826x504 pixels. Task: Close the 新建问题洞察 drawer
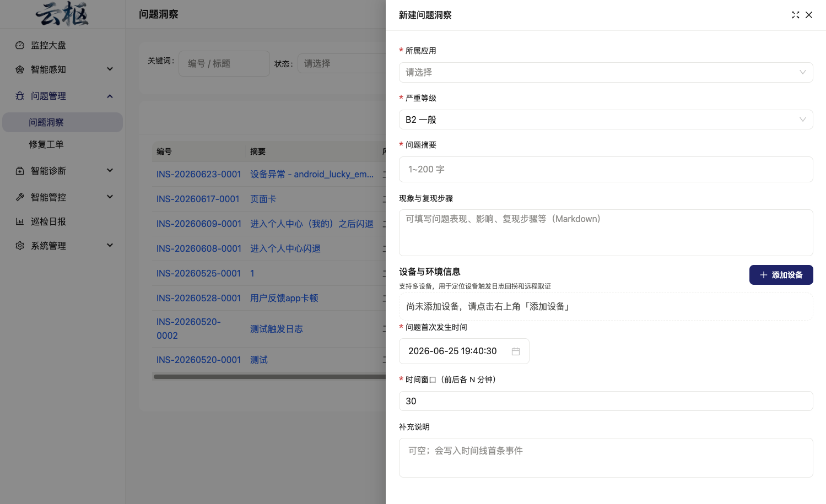809,15
